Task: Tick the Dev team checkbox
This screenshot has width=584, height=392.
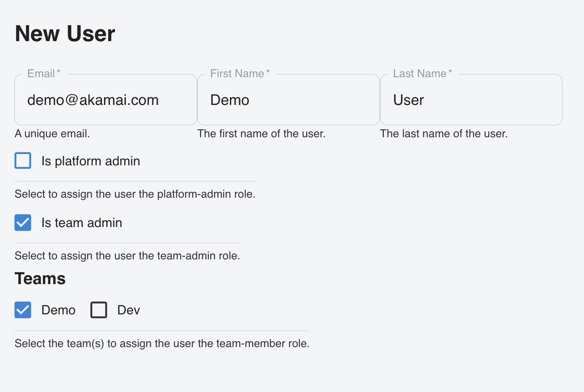Action: 99,310
